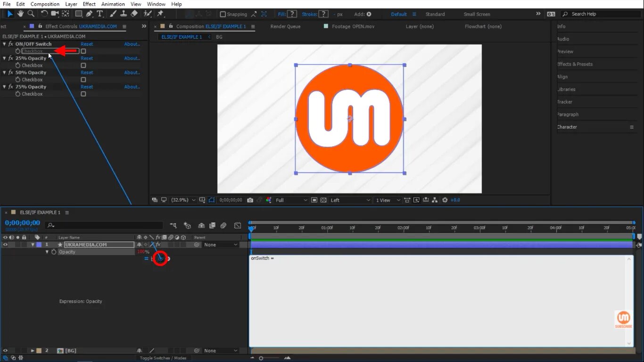
Task: Enable the ON/OFF Switch checkbox
Action: 83,51
